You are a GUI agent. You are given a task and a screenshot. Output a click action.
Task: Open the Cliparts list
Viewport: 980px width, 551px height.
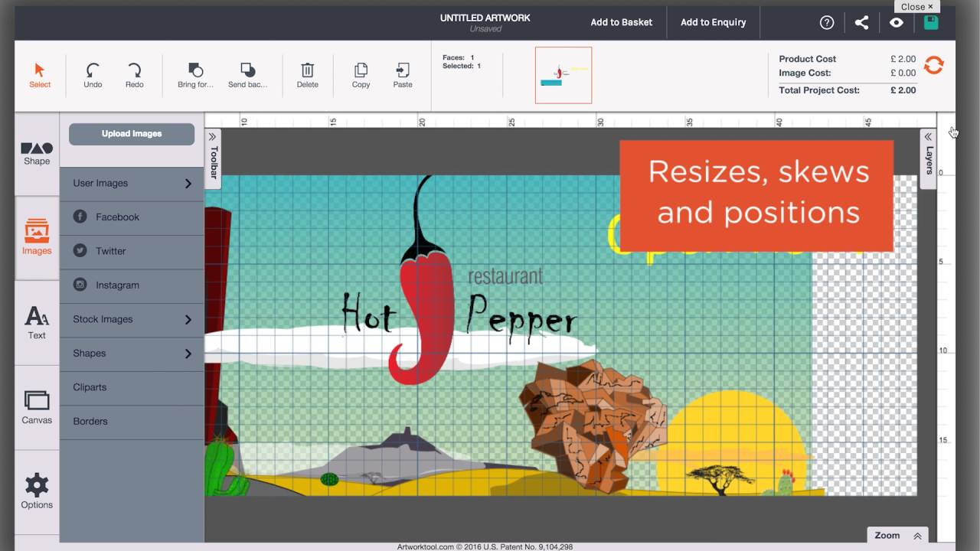click(132, 387)
